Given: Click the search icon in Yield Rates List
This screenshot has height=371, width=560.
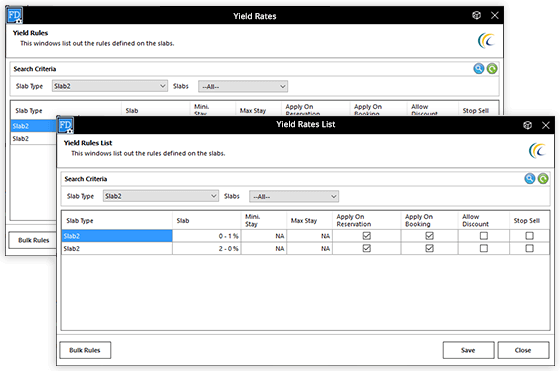Looking at the screenshot, I should (x=530, y=179).
